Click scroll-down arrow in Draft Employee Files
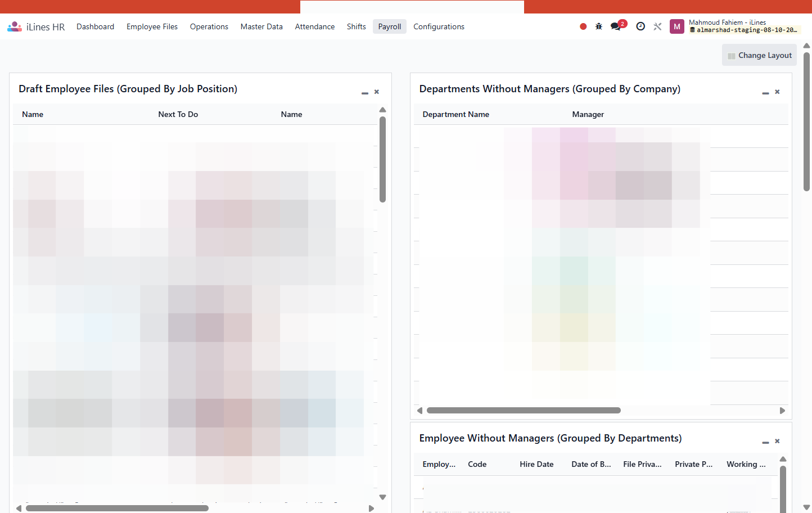This screenshot has height=513, width=812. click(x=383, y=497)
